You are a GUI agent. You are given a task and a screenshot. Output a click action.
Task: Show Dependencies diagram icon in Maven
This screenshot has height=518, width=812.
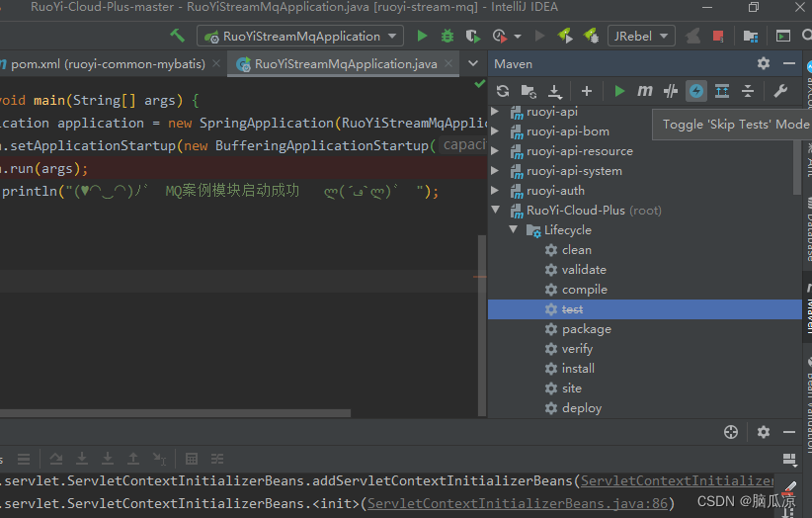click(x=722, y=91)
